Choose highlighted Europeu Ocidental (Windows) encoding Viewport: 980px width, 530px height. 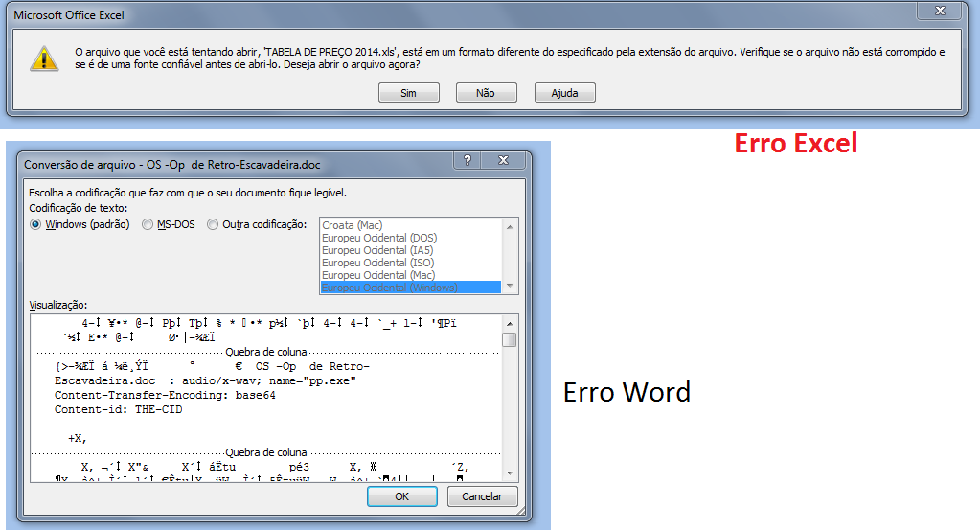coord(411,288)
